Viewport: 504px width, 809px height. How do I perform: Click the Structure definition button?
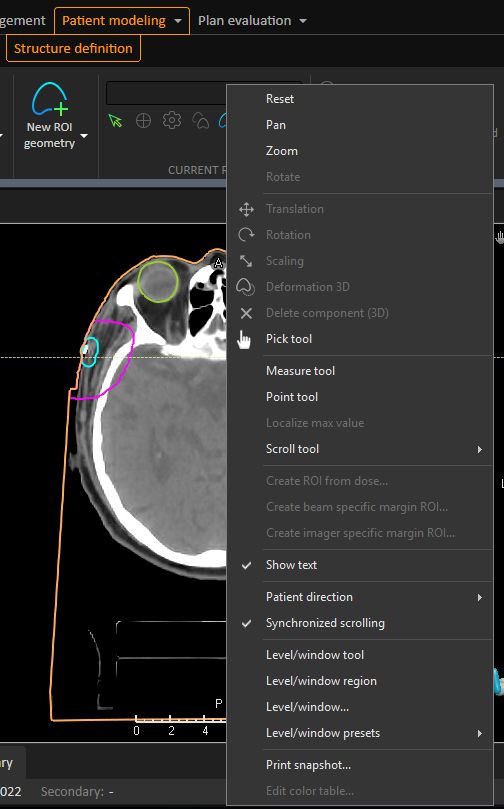[73, 48]
